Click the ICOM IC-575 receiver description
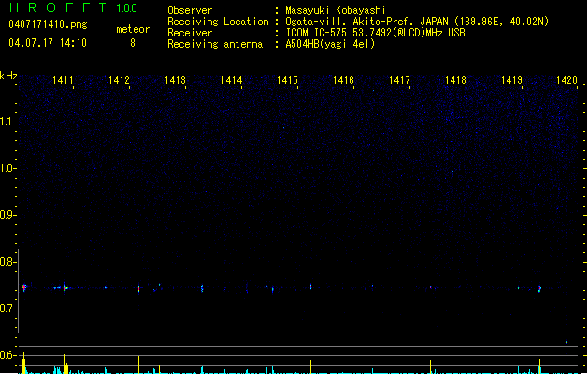This screenshot has width=588, height=374. coord(376,33)
